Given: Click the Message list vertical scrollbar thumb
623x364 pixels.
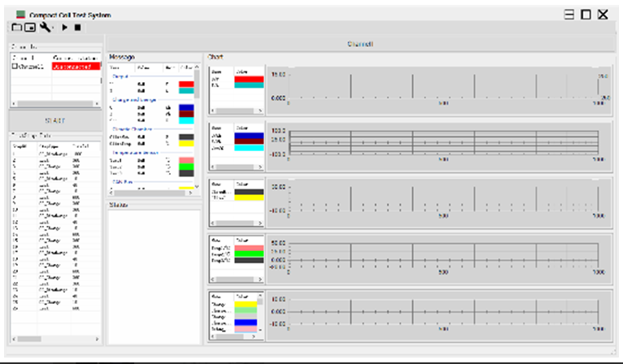Looking at the screenshot, I should (x=197, y=84).
